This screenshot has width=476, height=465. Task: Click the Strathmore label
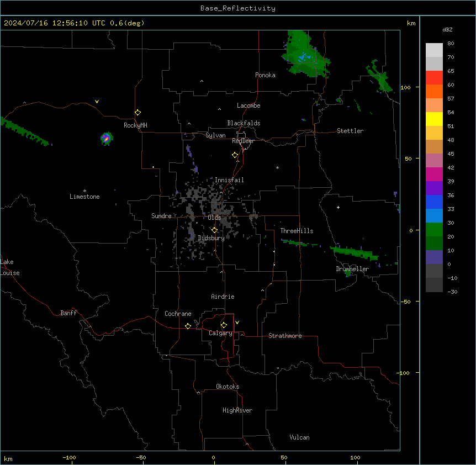pyautogui.click(x=285, y=336)
